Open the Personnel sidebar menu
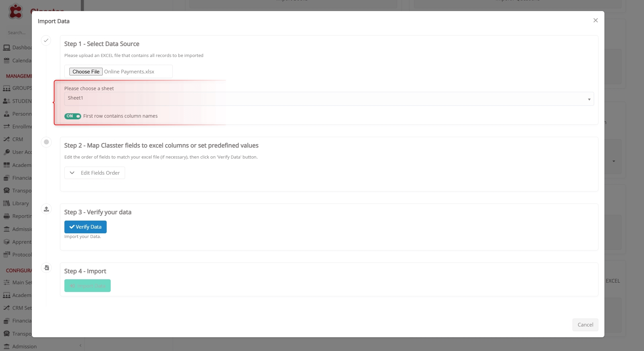 point(20,114)
